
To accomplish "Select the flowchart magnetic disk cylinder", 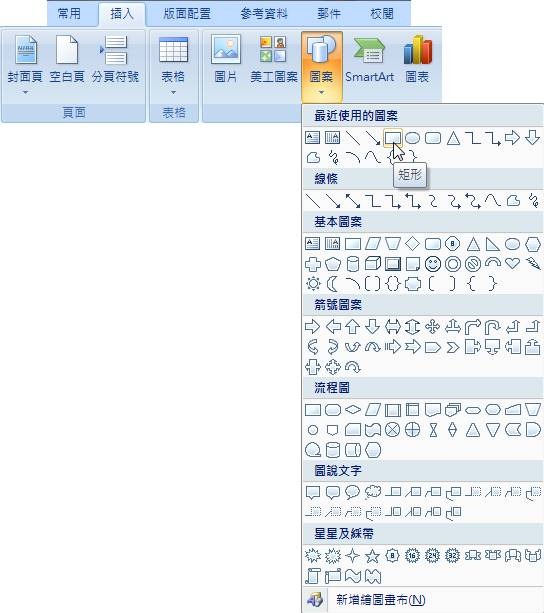I will coord(333,450).
